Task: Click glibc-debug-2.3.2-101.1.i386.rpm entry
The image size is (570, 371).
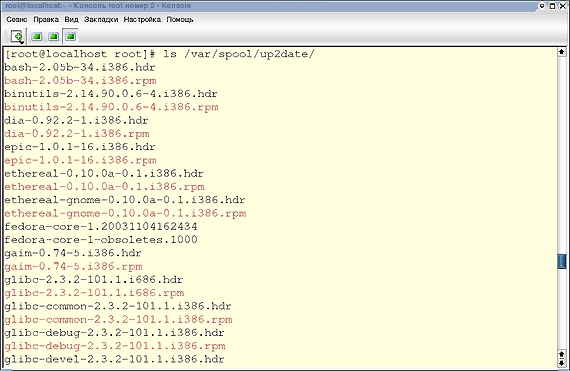Action: pos(115,346)
